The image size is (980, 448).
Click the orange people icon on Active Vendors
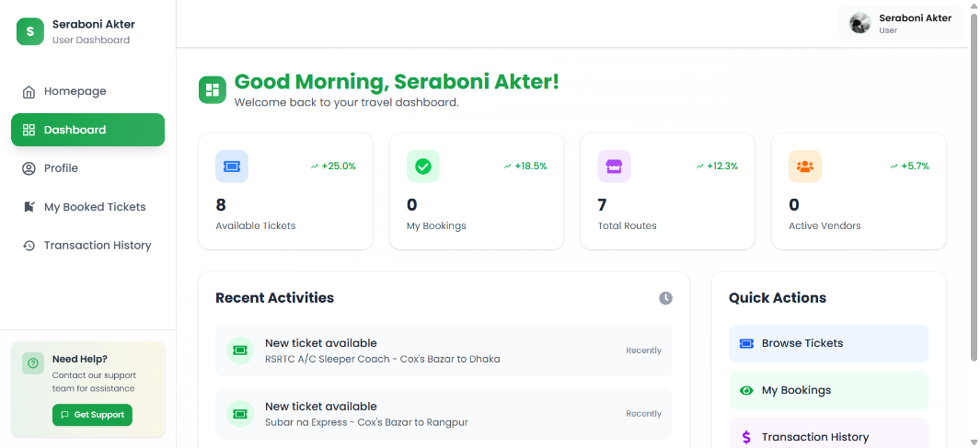pyautogui.click(x=805, y=167)
